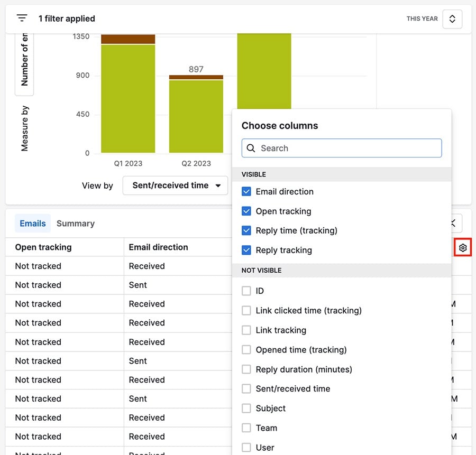Hide the Reply tracking column
The height and width of the screenshot is (455, 476).
coord(246,250)
